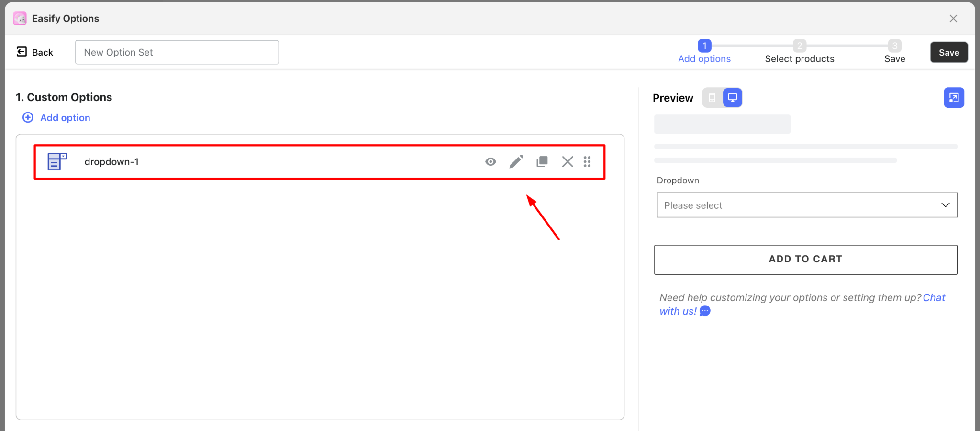Click the Easify Options app logo
The height and width of the screenshot is (431, 980).
pos(20,18)
